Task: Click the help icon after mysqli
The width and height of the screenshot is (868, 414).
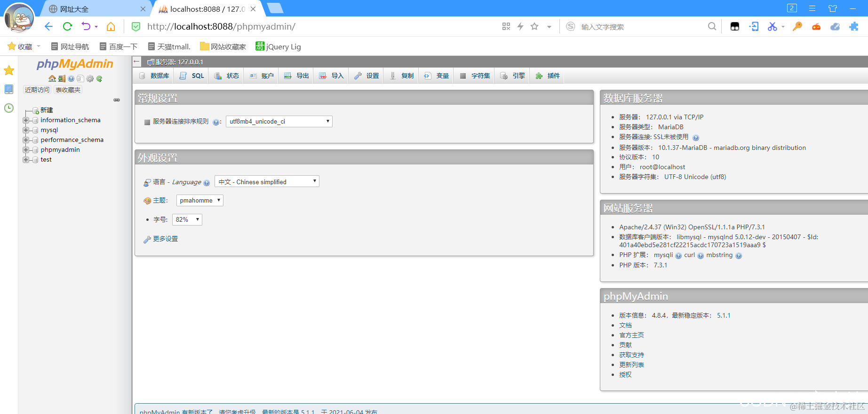Action: (x=678, y=256)
